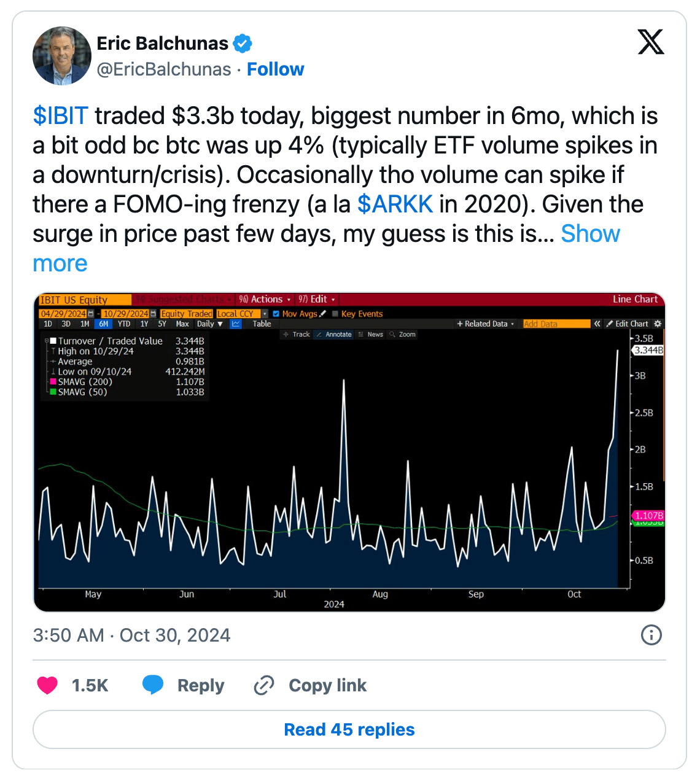This screenshot has height=781, width=700.
Task: Click the copy link chain icon
Action: click(x=264, y=685)
